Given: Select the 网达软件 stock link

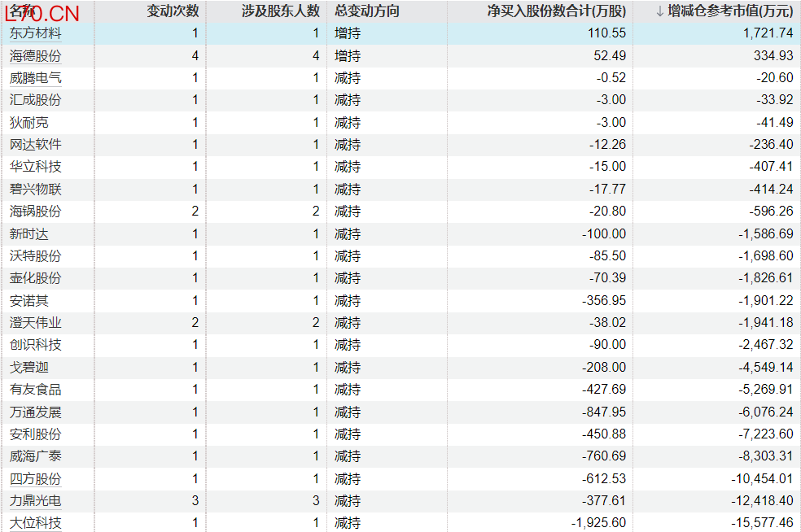Looking at the screenshot, I should click(35, 145).
